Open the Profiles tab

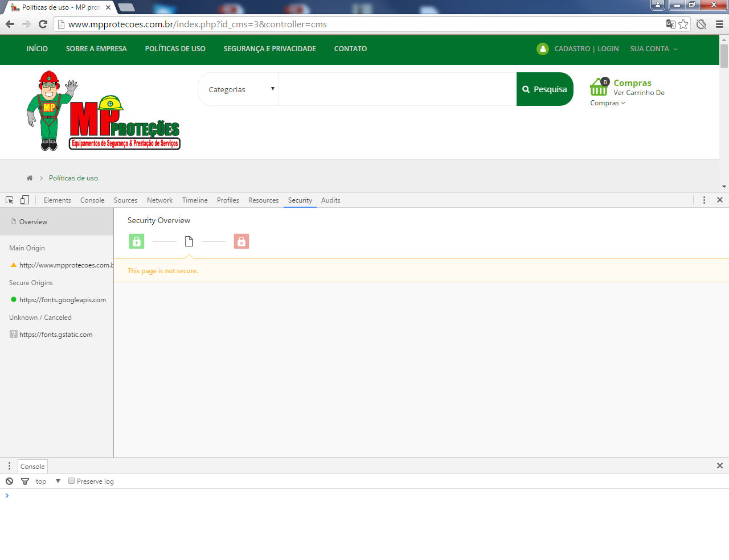(x=228, y=200)
